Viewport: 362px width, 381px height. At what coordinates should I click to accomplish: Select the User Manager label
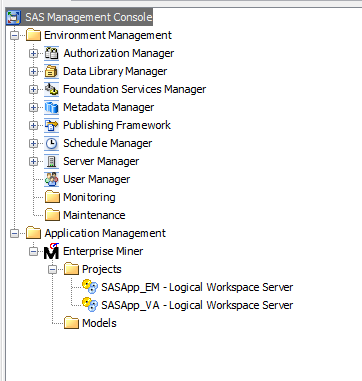pos(97,179)
